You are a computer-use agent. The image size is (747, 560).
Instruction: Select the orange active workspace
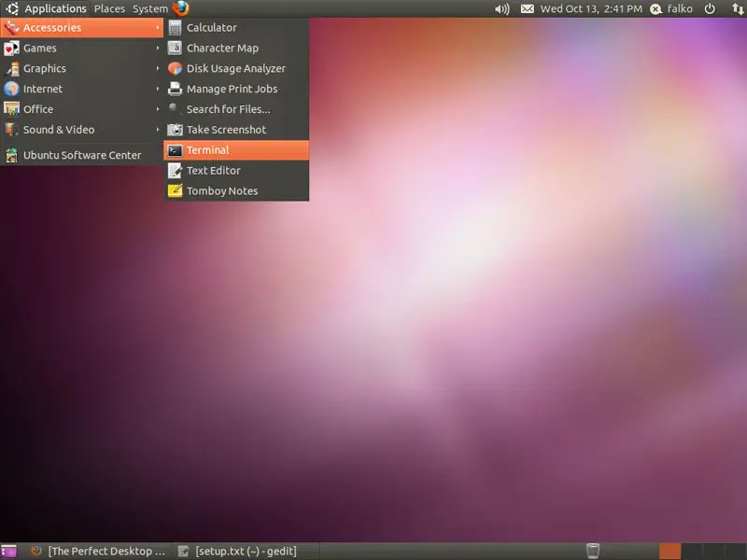[669, 552]
